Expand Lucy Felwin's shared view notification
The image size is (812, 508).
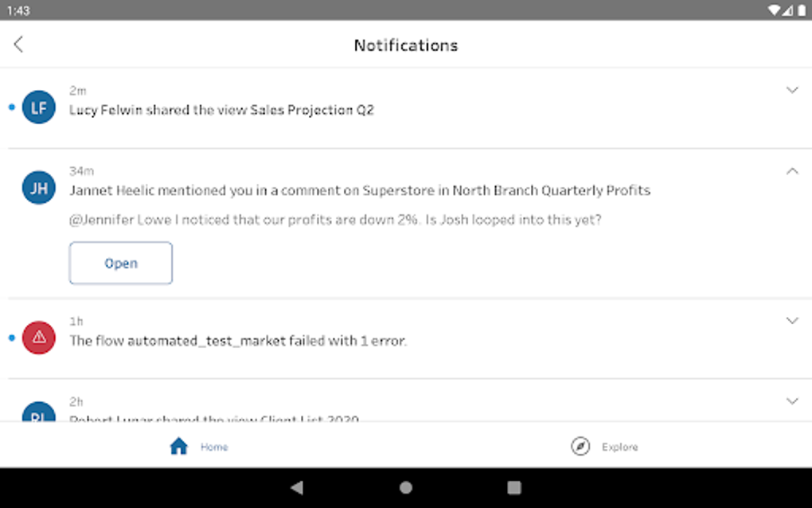point(792,91)
